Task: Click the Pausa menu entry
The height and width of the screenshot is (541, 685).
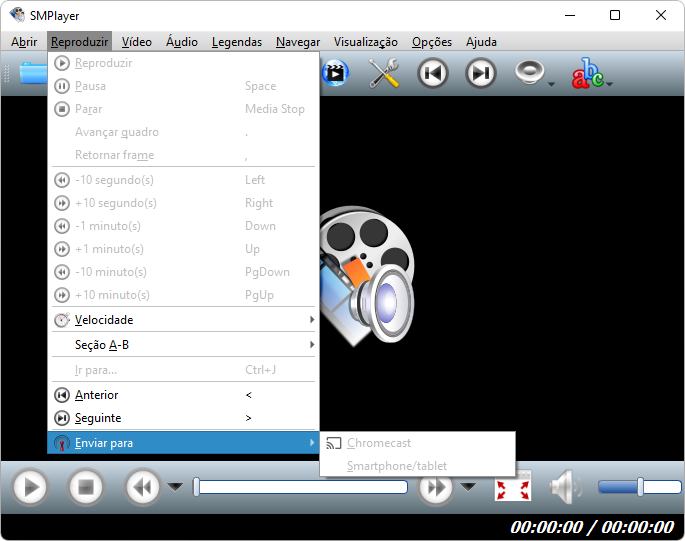Action: [183, 86]
